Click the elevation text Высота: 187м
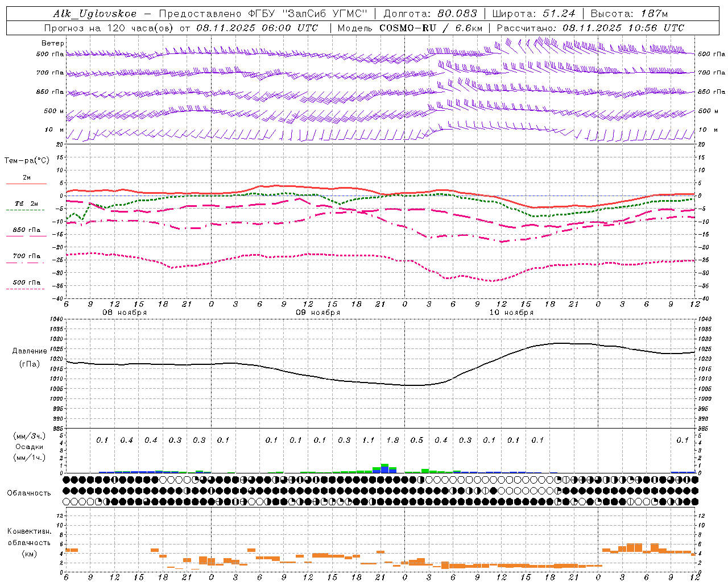 tap(630, 14)
